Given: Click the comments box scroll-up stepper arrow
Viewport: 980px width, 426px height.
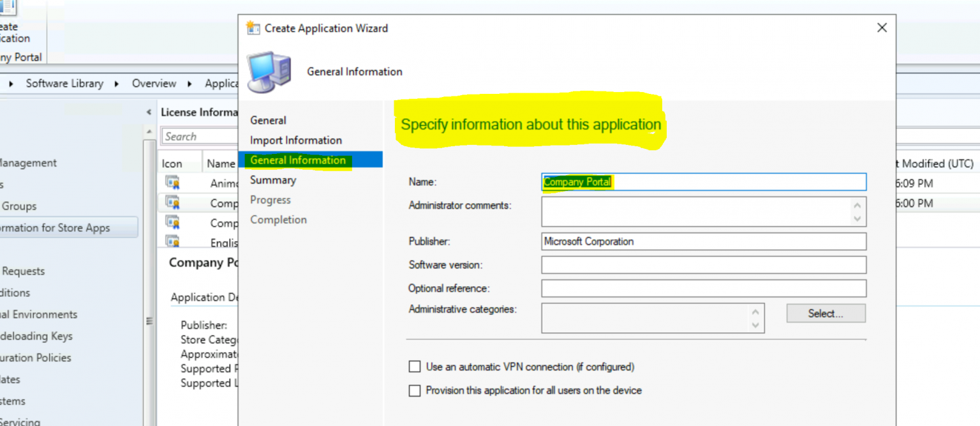Looking at the screenshot, I should pos(857,206).
